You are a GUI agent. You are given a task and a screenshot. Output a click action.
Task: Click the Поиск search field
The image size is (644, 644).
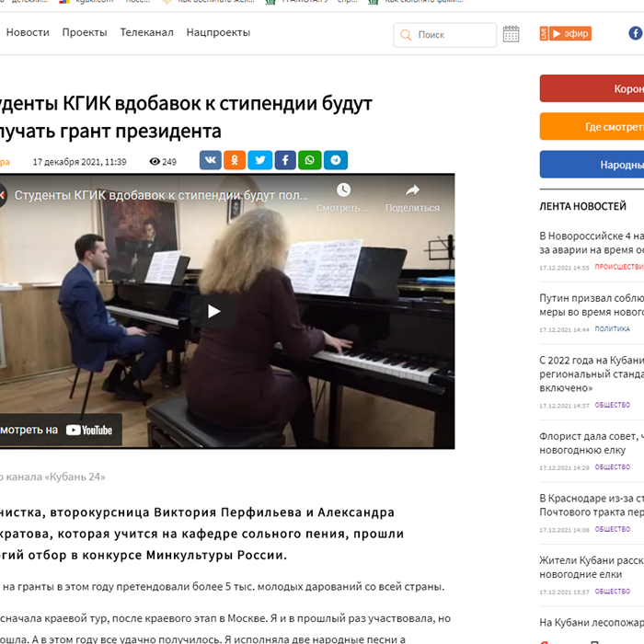(x=444, y=35)
